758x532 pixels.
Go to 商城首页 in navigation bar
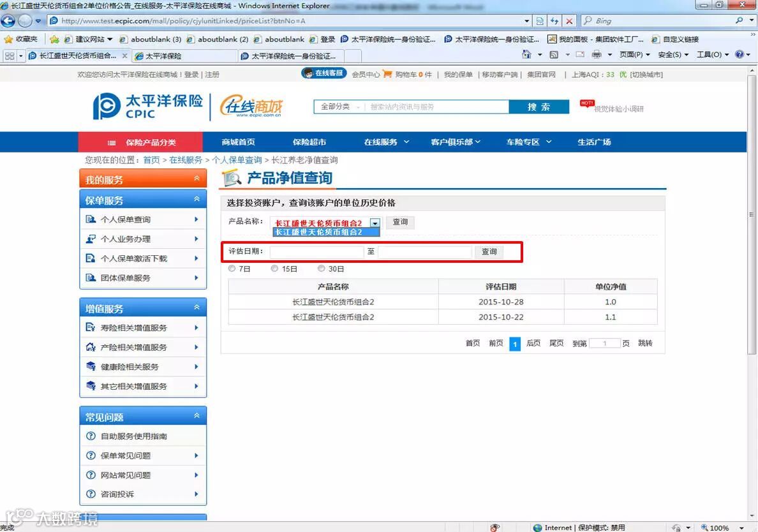pyautogui.click(x=239, y=142)
